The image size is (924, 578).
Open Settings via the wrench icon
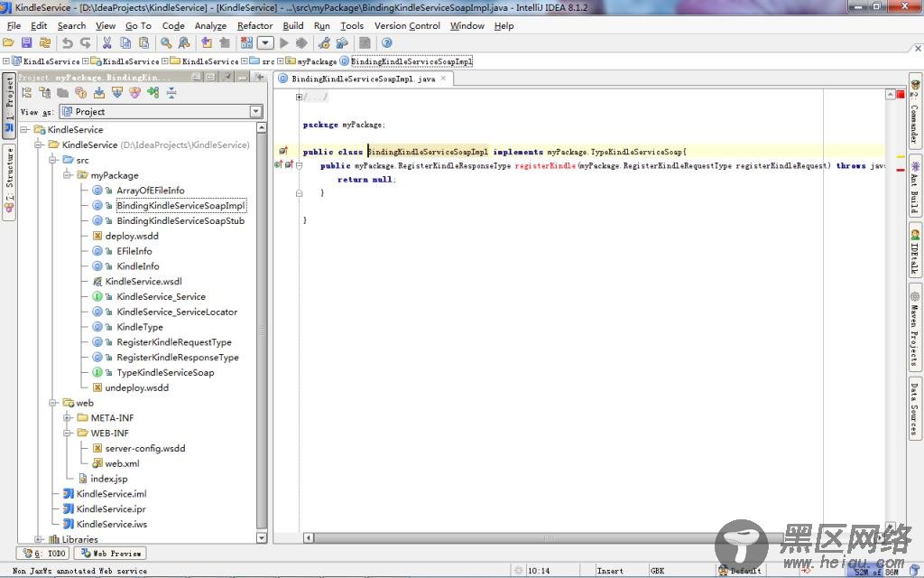click(324, 43)
